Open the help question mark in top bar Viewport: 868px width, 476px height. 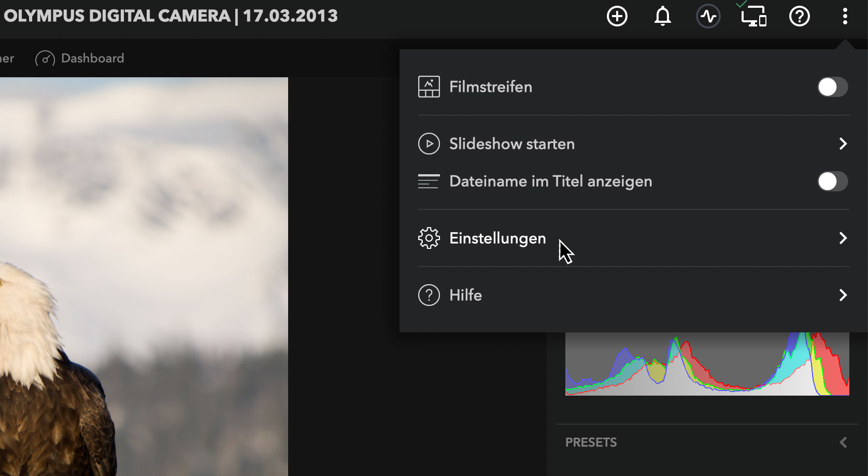point(799,17)
